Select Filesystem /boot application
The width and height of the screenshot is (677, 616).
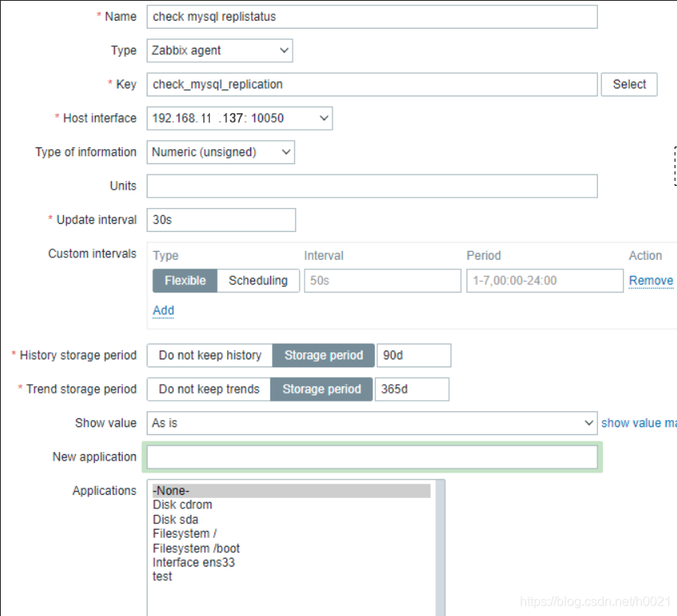(x=291, y=549)
